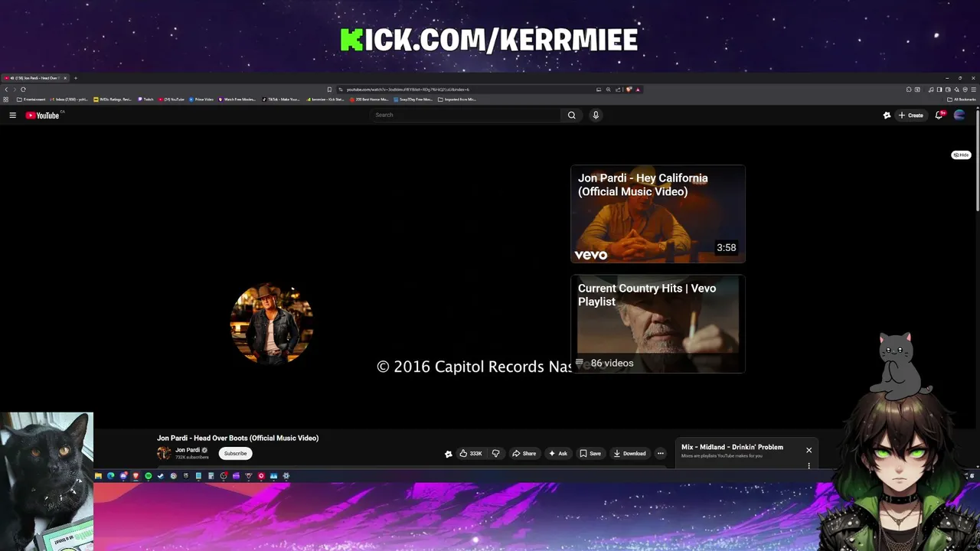This screenshot has height=551, width=980.
Task: Click into the YouTube Search field
Action: tap(467, 115)
